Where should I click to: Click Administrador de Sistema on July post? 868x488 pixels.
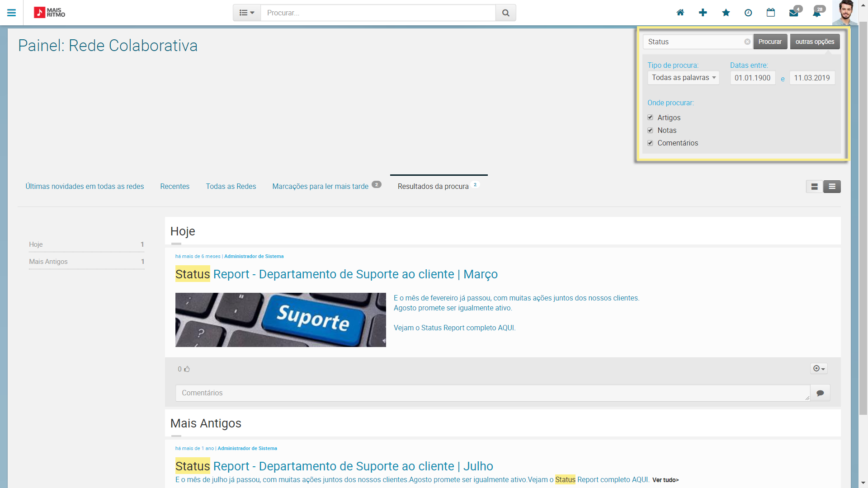[247, 448]
